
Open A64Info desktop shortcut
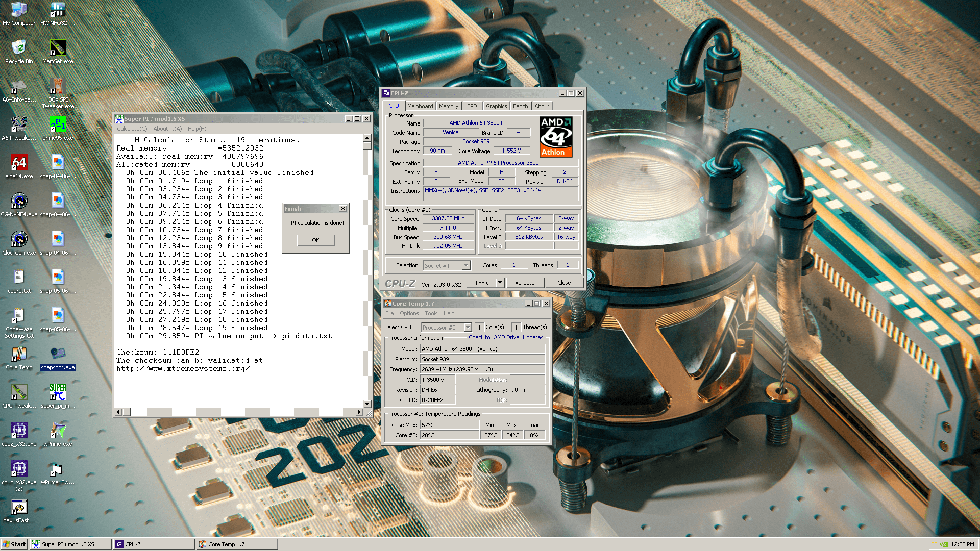coord(19,90)
